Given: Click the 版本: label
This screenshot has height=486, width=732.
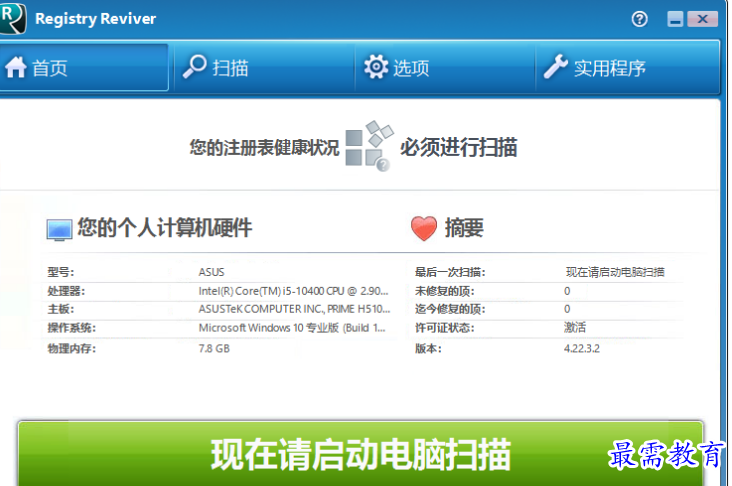Looking at the screenshot, I should (x=429, y=349).
